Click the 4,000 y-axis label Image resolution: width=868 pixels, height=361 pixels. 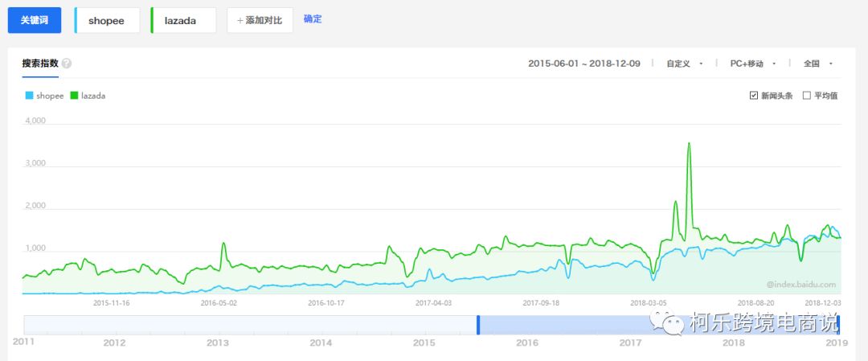(x=35, y=121)
